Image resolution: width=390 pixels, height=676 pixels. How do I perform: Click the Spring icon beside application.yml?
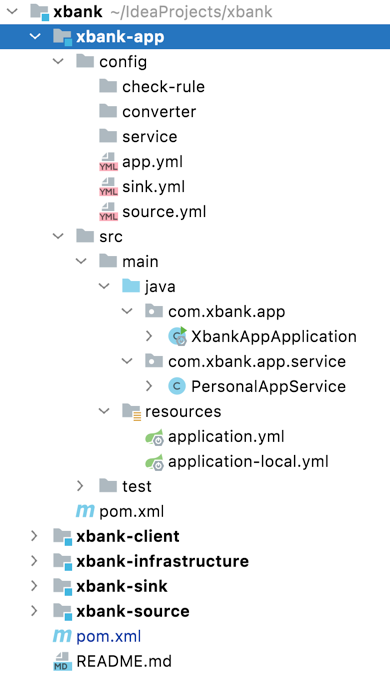click(x=154, y=437)
